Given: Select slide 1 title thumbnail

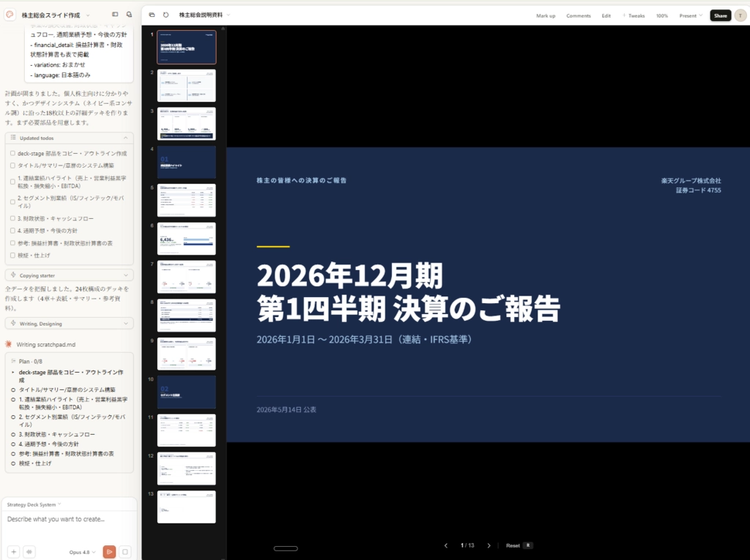Looking at the screenshot, I should coord(187,48).
